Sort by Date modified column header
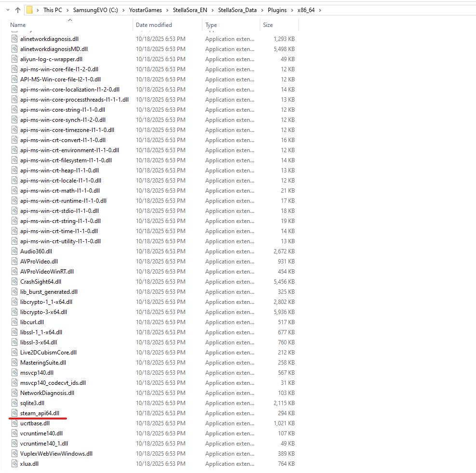476x473 pixels. pyautogui.click(x=154, y=25)
